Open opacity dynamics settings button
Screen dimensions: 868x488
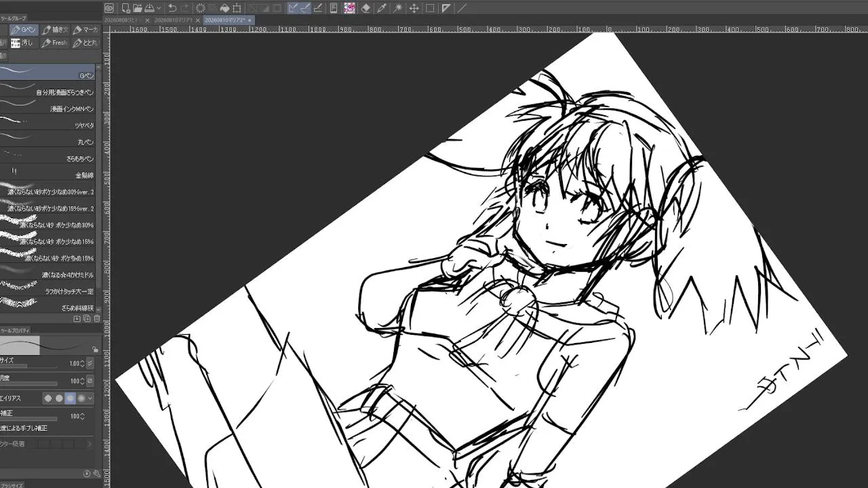tap(90, 381)
